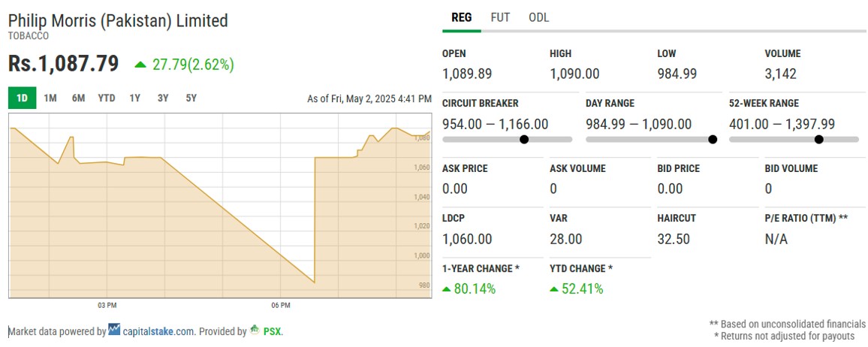
Task: Select the 3Y chart range
Action: click(163, 98)
